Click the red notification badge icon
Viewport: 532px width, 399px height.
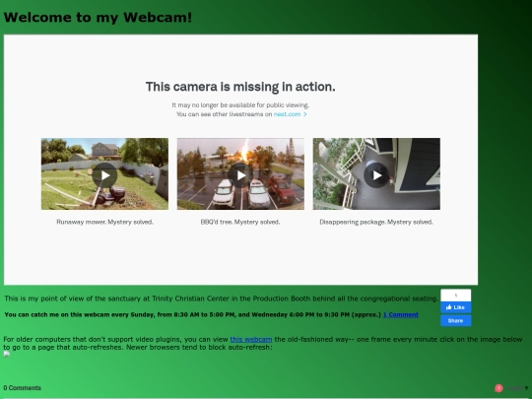point(499,388)
